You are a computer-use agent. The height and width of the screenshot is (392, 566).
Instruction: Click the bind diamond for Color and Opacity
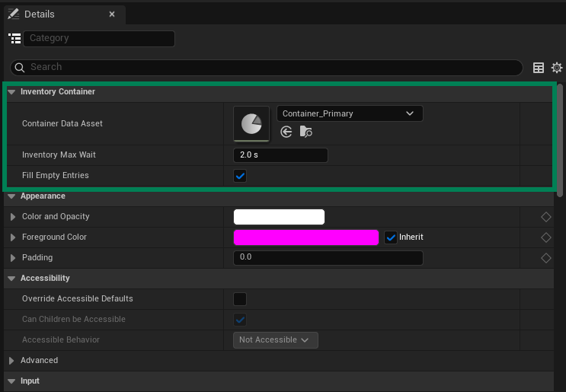[545, 217]
